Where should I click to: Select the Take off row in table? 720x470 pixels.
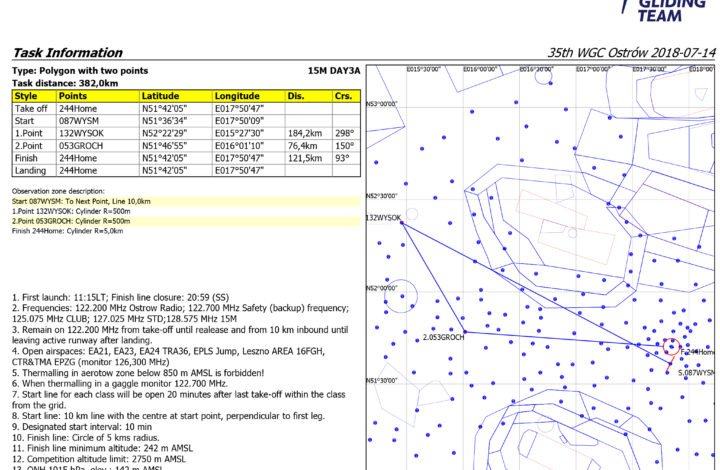point(31,108)
